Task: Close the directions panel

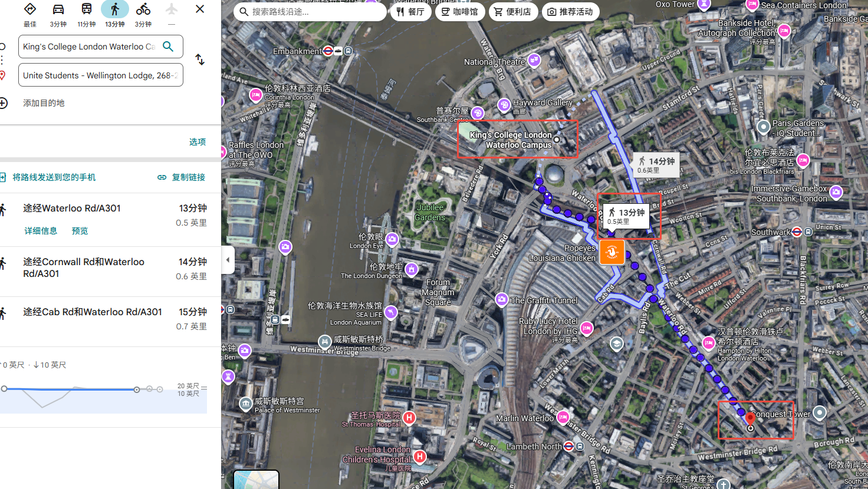Action: coord(200,9)
